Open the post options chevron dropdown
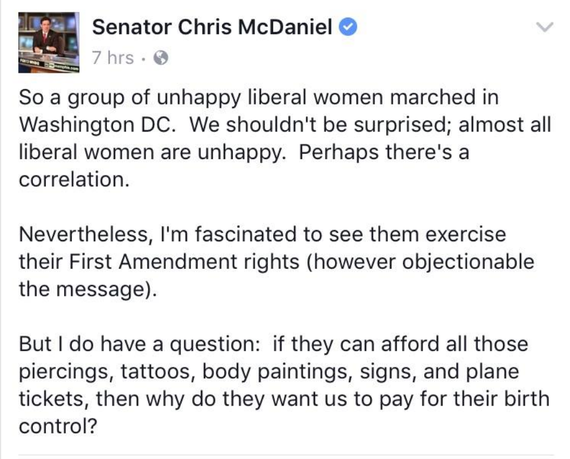This screenshot has height=459, width=570. click(545, 27)
